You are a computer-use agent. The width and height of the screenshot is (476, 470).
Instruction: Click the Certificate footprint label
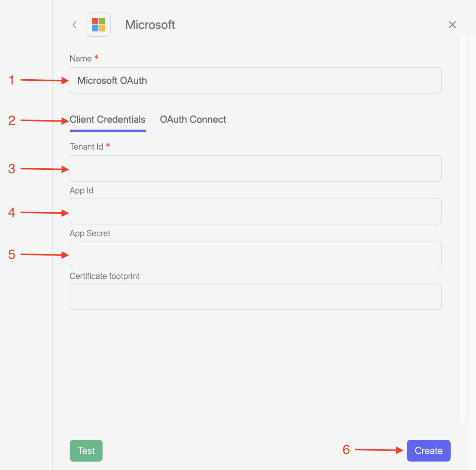click(104, 276)
